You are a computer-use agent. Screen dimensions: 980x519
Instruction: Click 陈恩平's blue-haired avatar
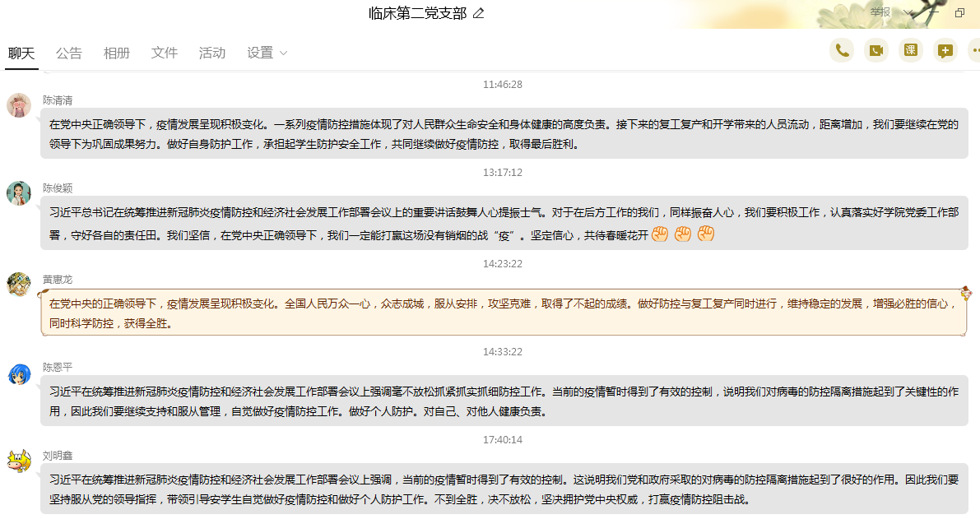19,373
